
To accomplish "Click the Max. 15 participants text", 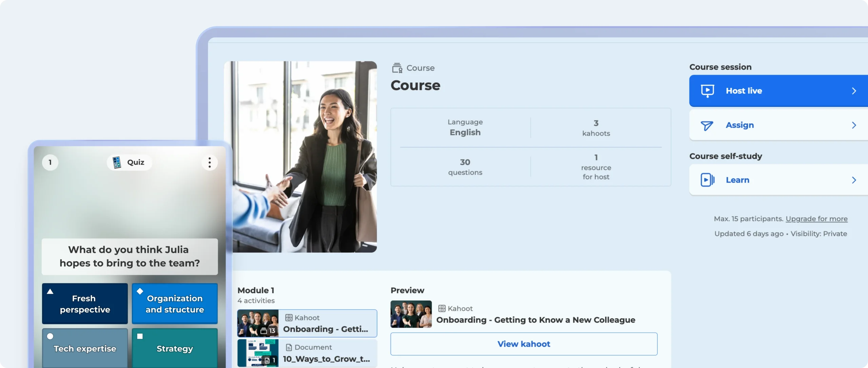I will (x=749, y=219).
